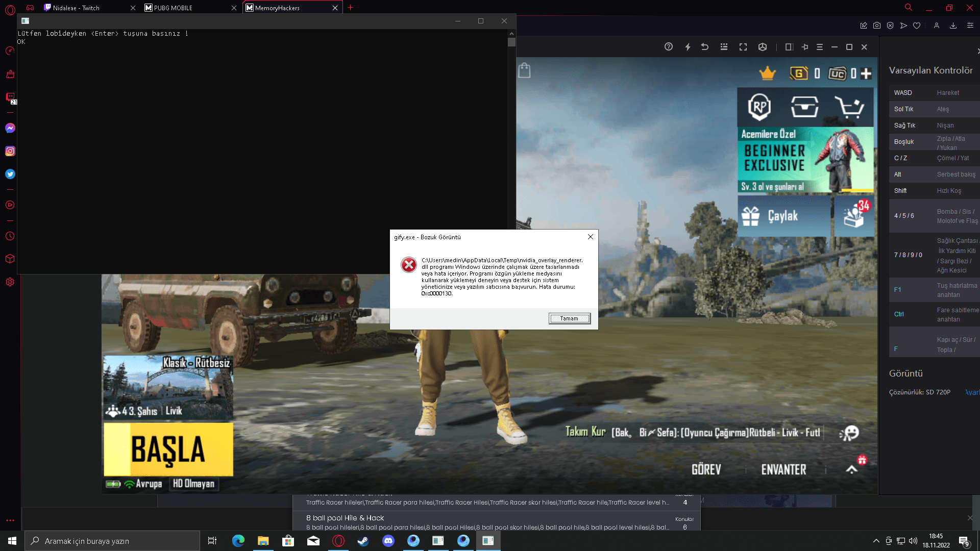Open the chat emoji icon in game
This screenshot has height=551, width=980.
849,433
